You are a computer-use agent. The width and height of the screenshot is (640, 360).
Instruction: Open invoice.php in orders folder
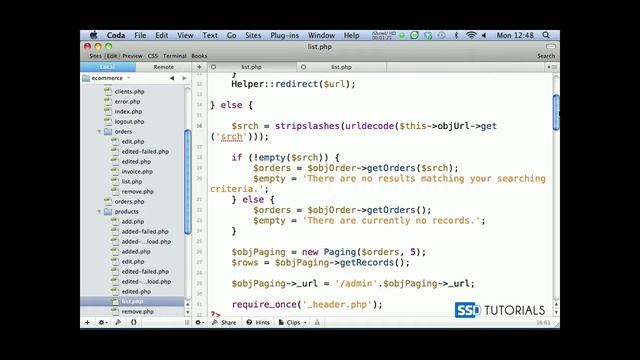(137, 172)
